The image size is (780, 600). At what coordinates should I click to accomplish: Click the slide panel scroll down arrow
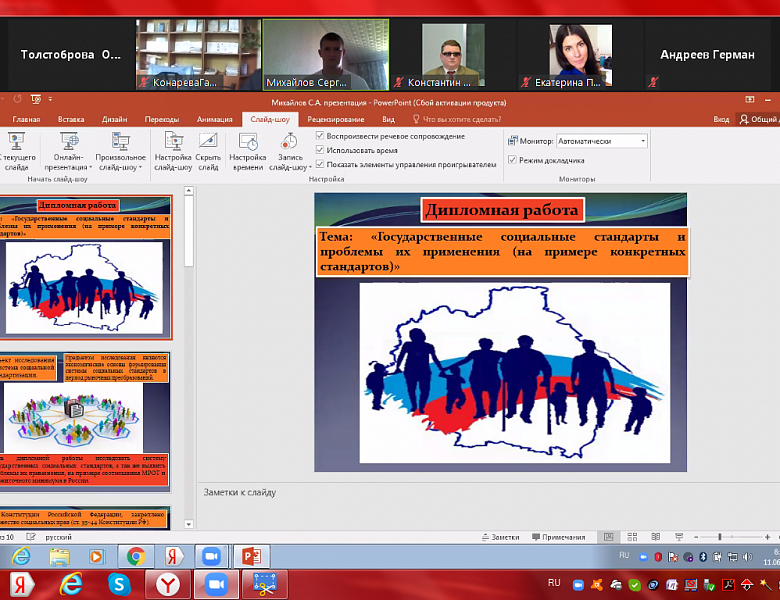[x=189, y=524]
